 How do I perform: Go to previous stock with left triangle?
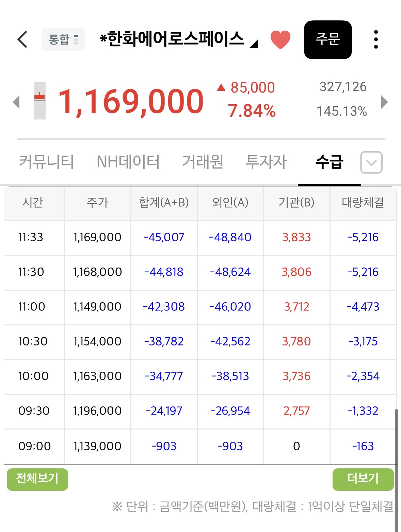16,102
